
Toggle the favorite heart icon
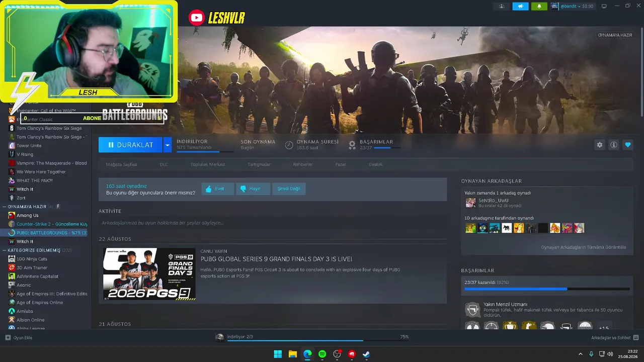(x=627, y=145)
